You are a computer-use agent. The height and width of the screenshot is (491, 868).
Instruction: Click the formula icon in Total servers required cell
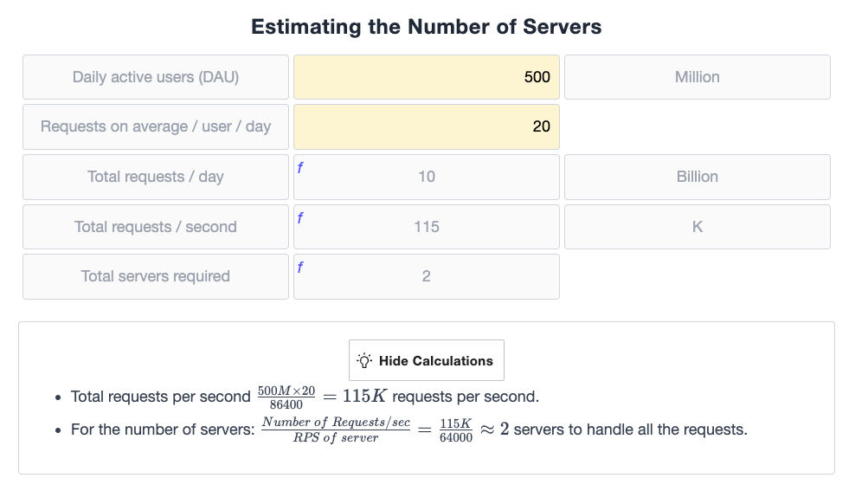[300, 267]
